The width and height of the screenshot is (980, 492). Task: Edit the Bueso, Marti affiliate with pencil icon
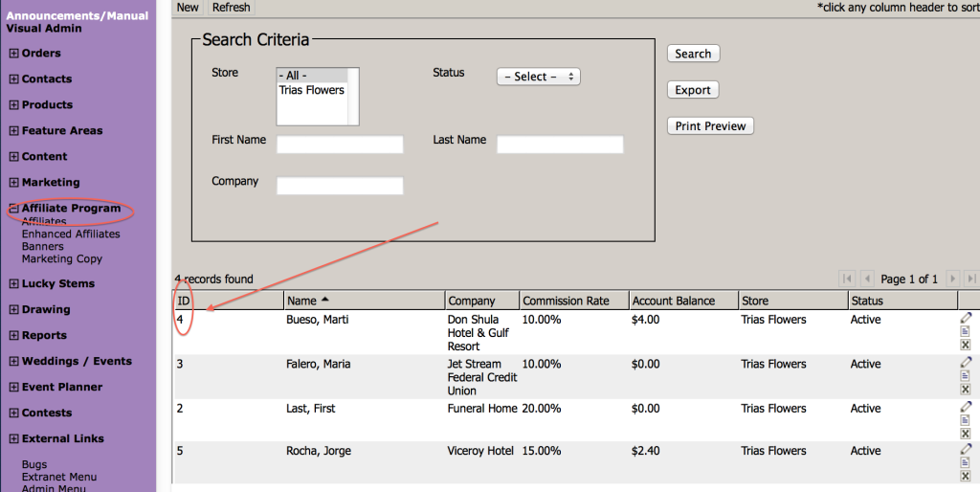tap(966, 318)
